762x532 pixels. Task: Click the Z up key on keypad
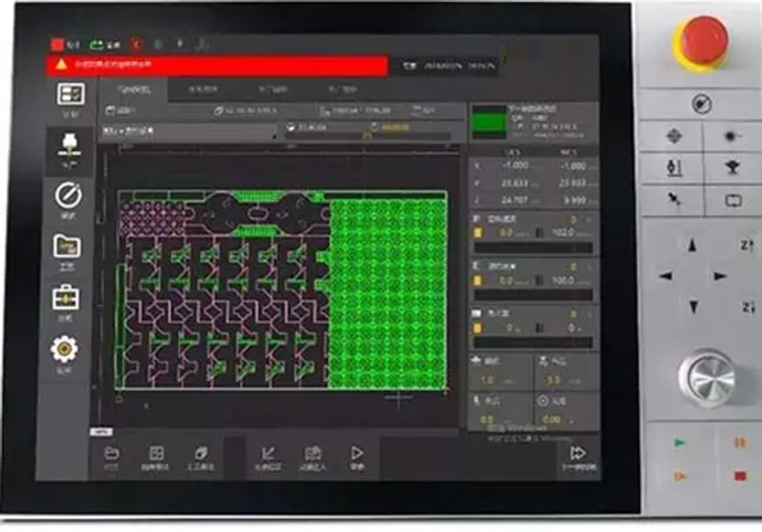[747, 245]
